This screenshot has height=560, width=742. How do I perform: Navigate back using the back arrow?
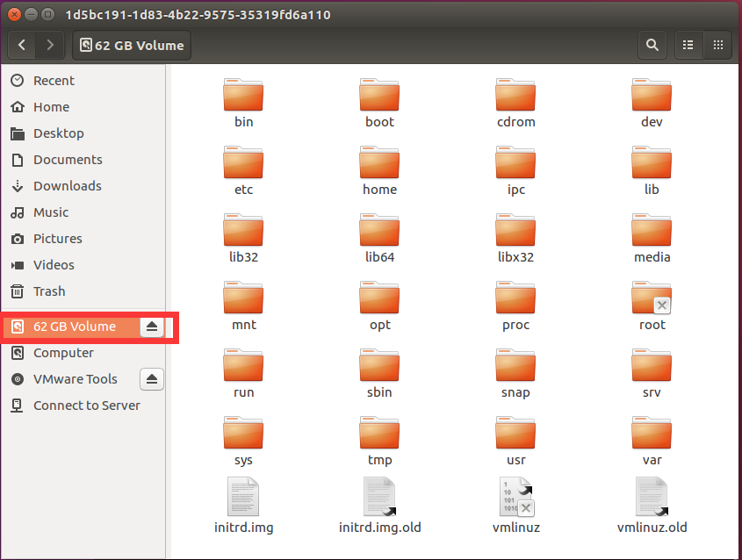coord(21,45)
